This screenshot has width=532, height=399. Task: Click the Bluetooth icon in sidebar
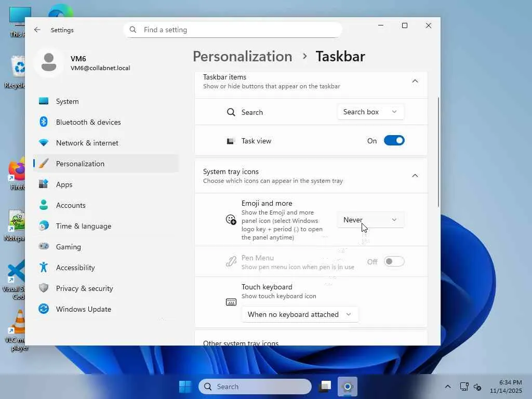(44, 122)
